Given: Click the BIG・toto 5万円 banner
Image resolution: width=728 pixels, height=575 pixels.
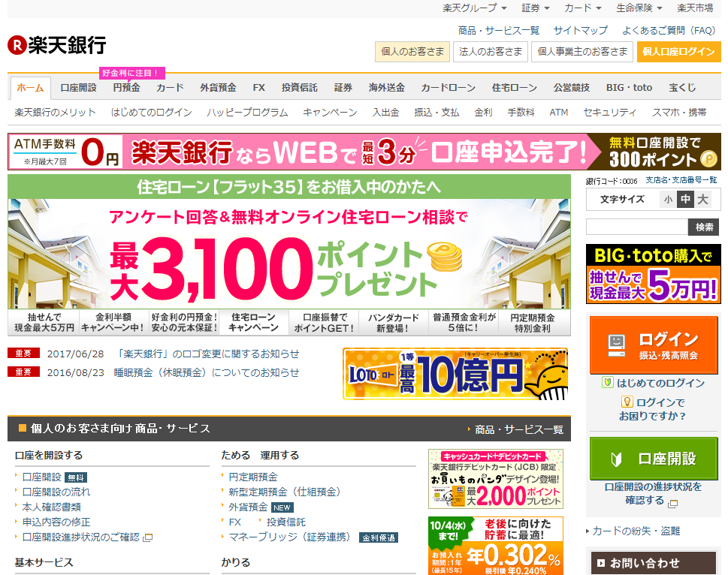Looking at the screenshot, I should [654, 274].
